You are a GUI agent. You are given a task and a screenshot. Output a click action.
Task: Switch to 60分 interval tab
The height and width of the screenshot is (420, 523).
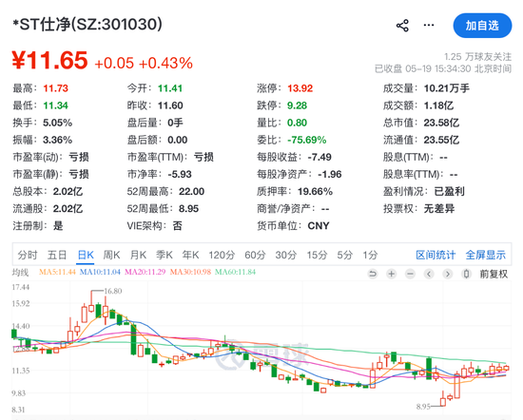click(x=255, y=255)
